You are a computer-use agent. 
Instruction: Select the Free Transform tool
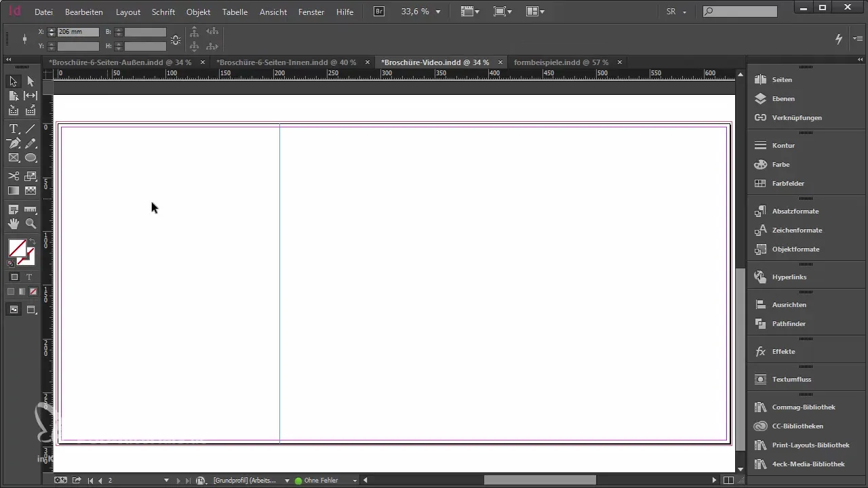click(31, 176)
